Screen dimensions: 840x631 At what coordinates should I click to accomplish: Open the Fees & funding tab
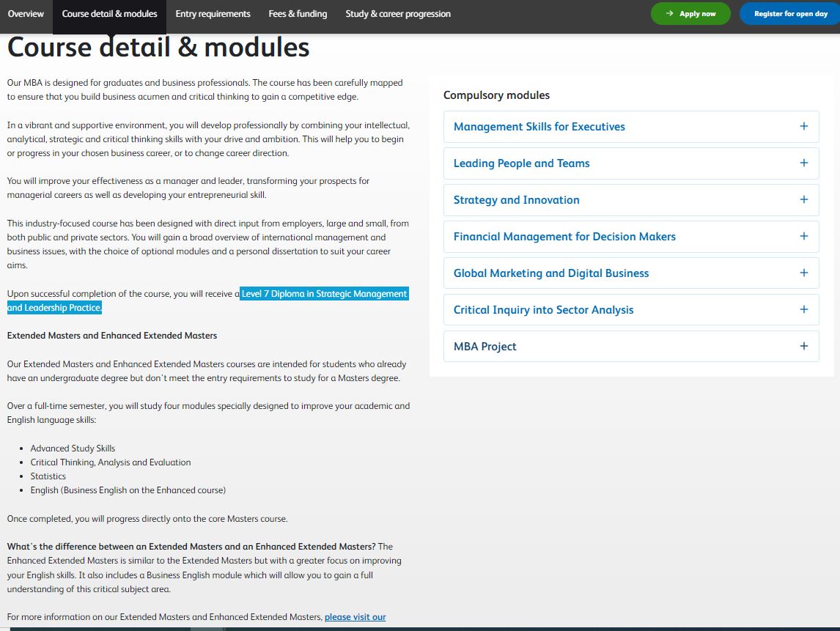click(x=298, y=14)
